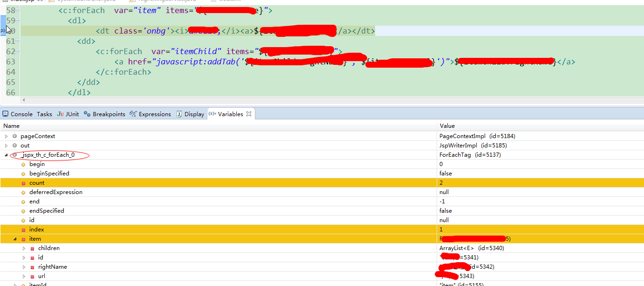Screen dimensions: 644x286
Task: Collapse the code fold on line 62
Action: [18, 51]
